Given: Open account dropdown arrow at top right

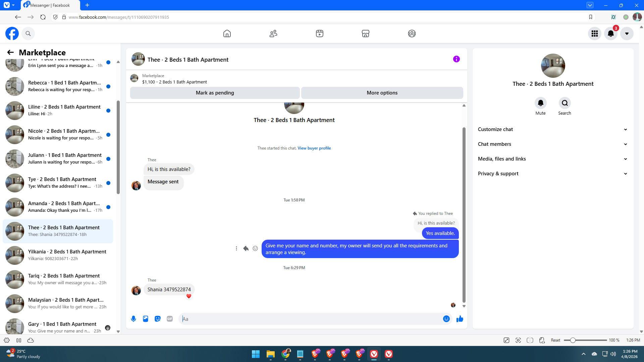Looking at the screenshot, I should (627, 34).
